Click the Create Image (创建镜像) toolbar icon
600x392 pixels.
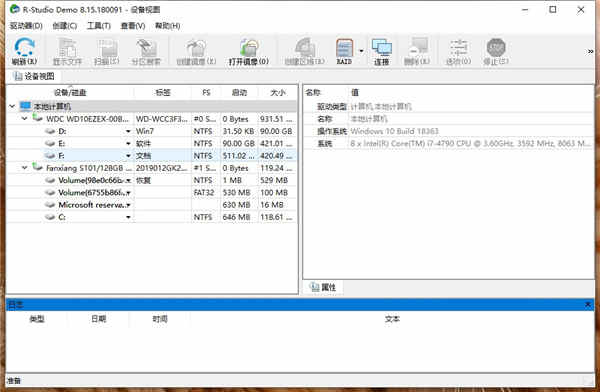coord(196,47)
